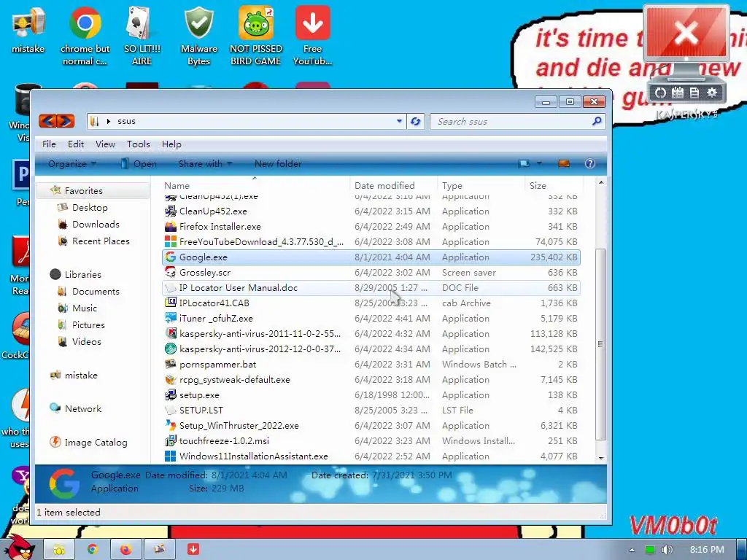
Task: Select touchfreeze-1.0.2.msi icon
Action: coord(171,441)
